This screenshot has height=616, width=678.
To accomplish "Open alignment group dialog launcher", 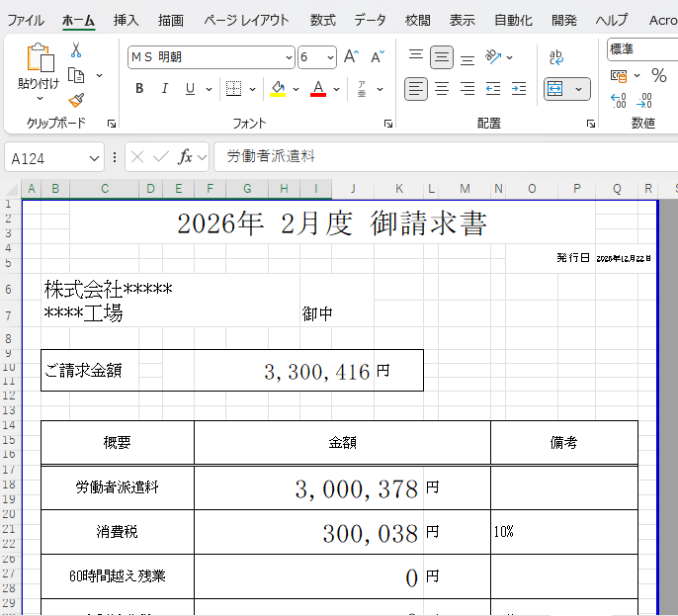I will [x=591, y=124].
